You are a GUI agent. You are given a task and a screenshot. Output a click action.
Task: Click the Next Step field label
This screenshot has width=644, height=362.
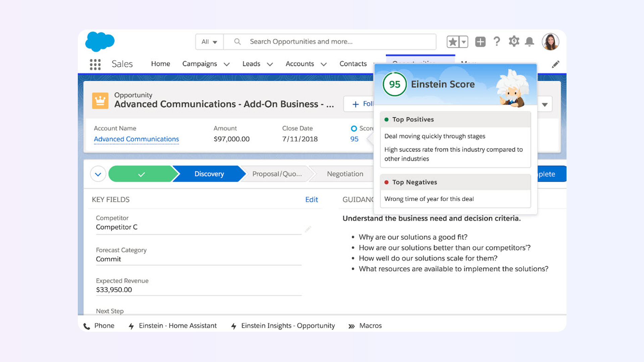click(110, 311)
